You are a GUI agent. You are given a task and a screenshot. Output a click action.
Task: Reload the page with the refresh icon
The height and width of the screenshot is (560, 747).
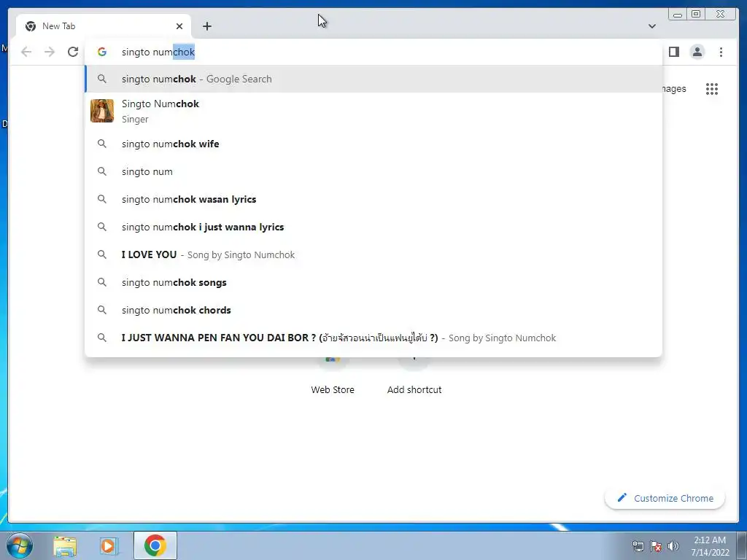tap(73, 52)
